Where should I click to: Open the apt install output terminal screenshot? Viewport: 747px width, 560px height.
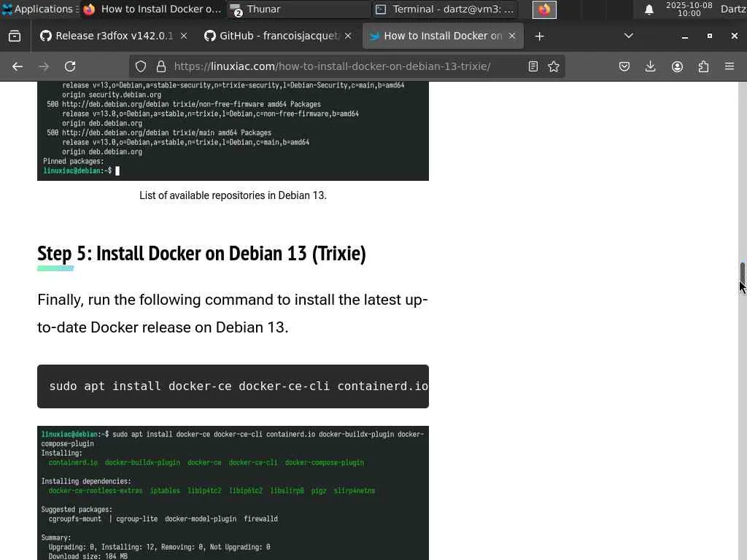tap(233, 493)
